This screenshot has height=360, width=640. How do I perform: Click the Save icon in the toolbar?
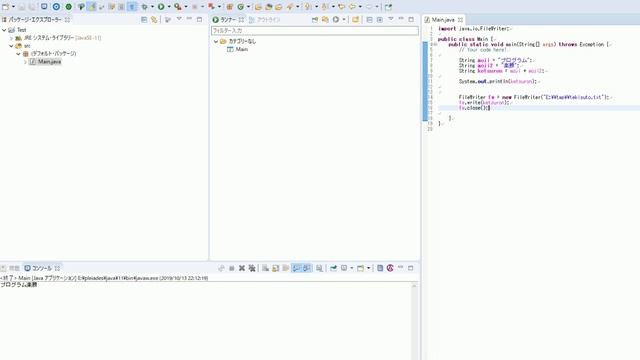(x=22, y=7)
